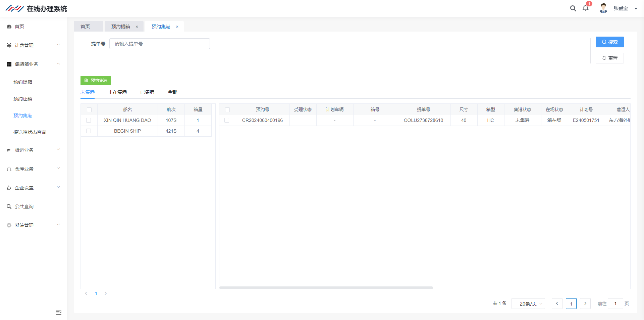Select checkbox for booking CR2024060400196

pos(227,120)
